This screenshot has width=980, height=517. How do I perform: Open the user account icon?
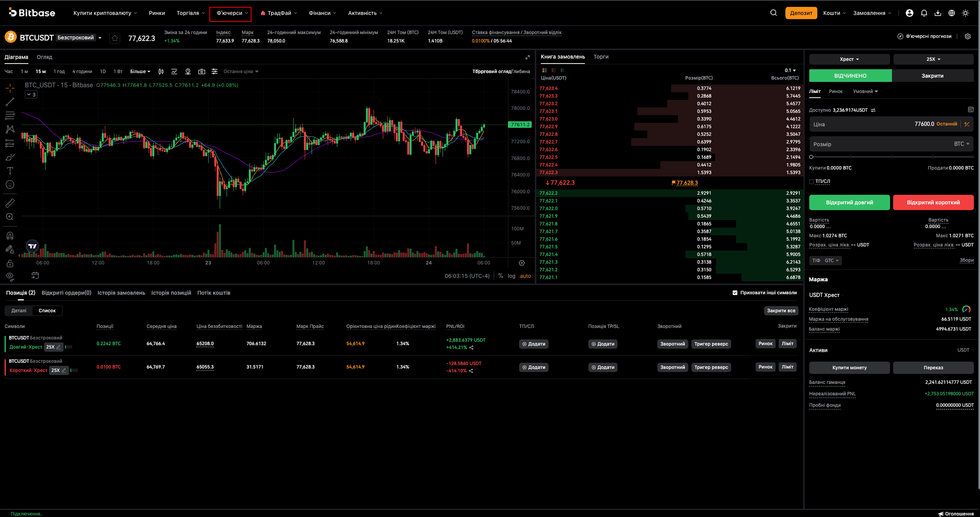point(910,13)
